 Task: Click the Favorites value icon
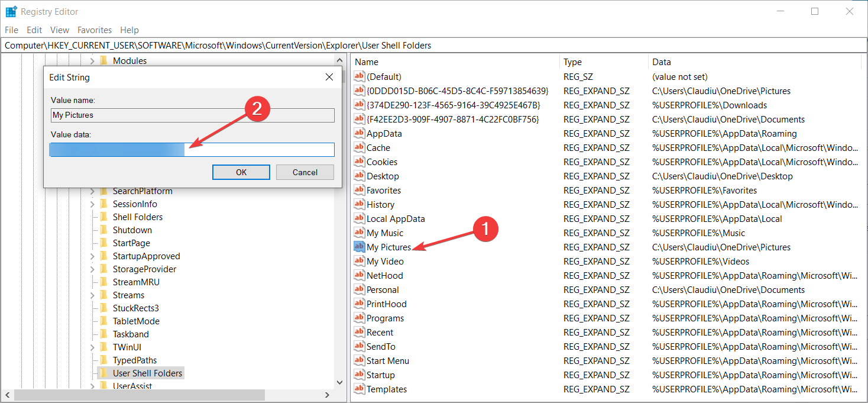tap(359, 190)
